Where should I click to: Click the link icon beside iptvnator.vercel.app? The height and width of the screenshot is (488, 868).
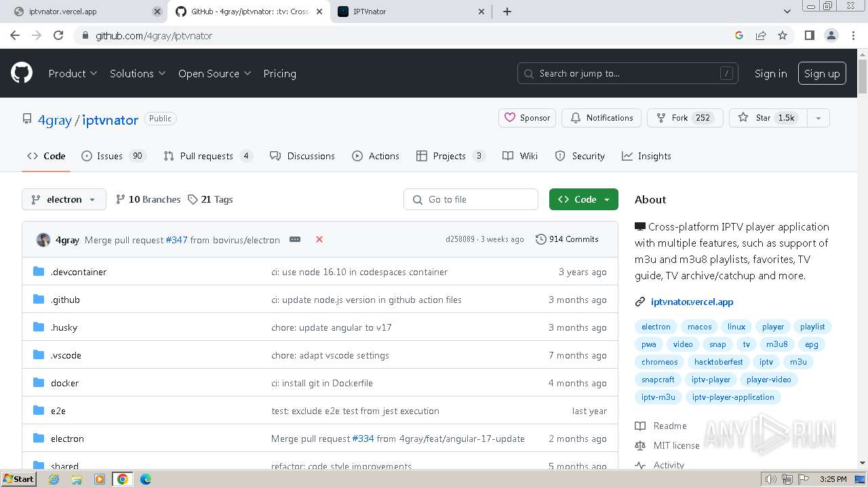coord(639,302)
